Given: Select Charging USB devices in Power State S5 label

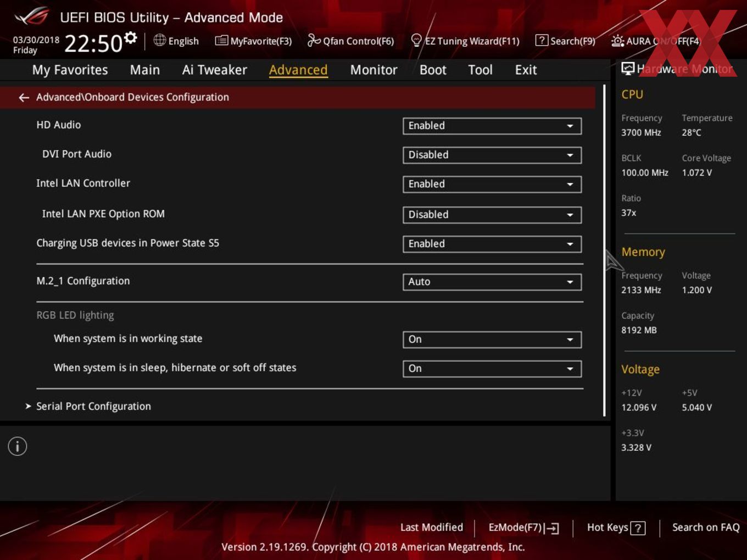Looking at the screenshot, I should click(x=128, y=243).
